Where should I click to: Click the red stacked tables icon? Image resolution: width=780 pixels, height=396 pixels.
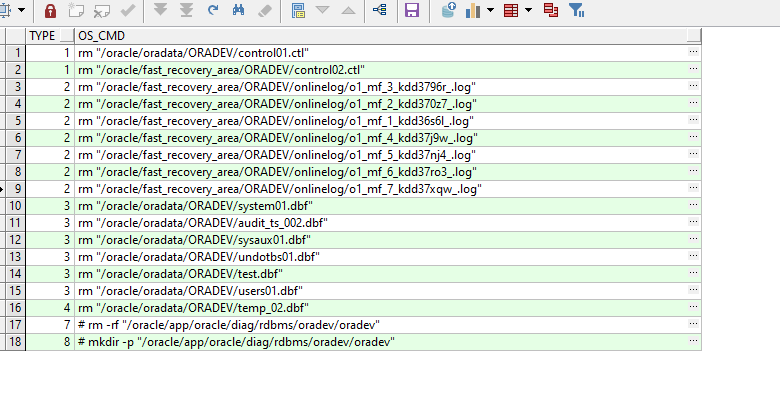click(551, 10)
